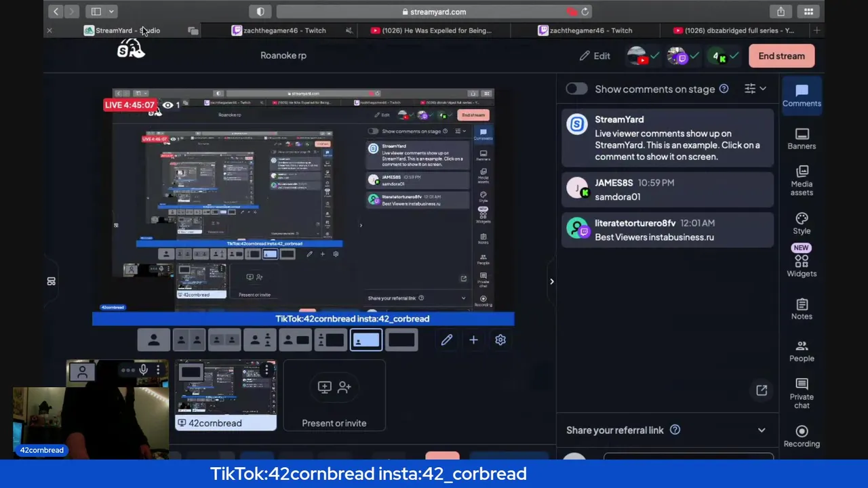The height and width of the screenshot is (488, 868).
Task: Switch to dbzabridged full series tab
Action: 734,30
